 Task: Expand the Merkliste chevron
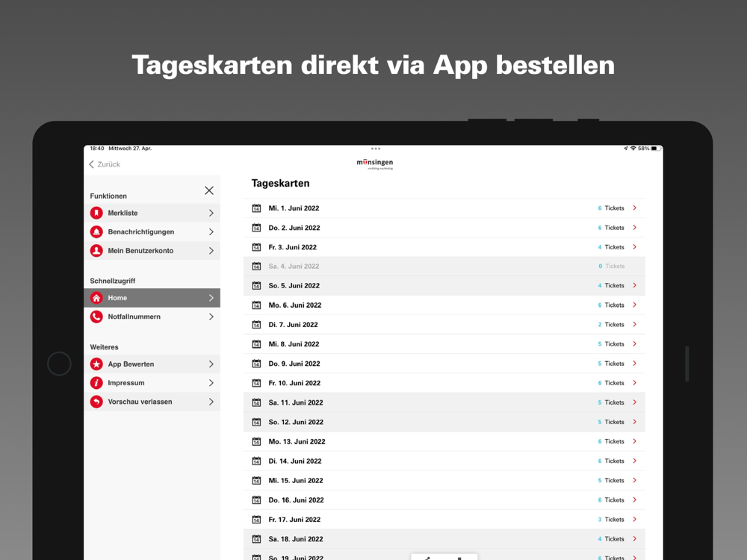[211, 213]
